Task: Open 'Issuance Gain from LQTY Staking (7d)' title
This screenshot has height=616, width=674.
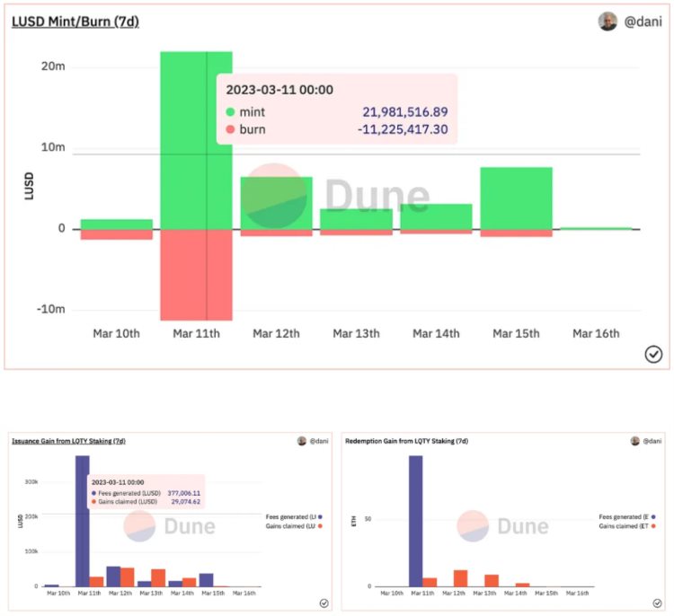Action: point(68,441)
